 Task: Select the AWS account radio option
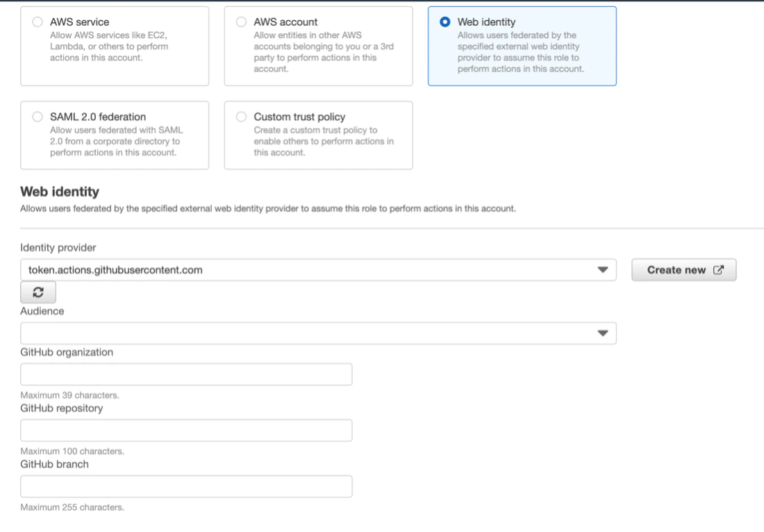(x=241, y=22)
